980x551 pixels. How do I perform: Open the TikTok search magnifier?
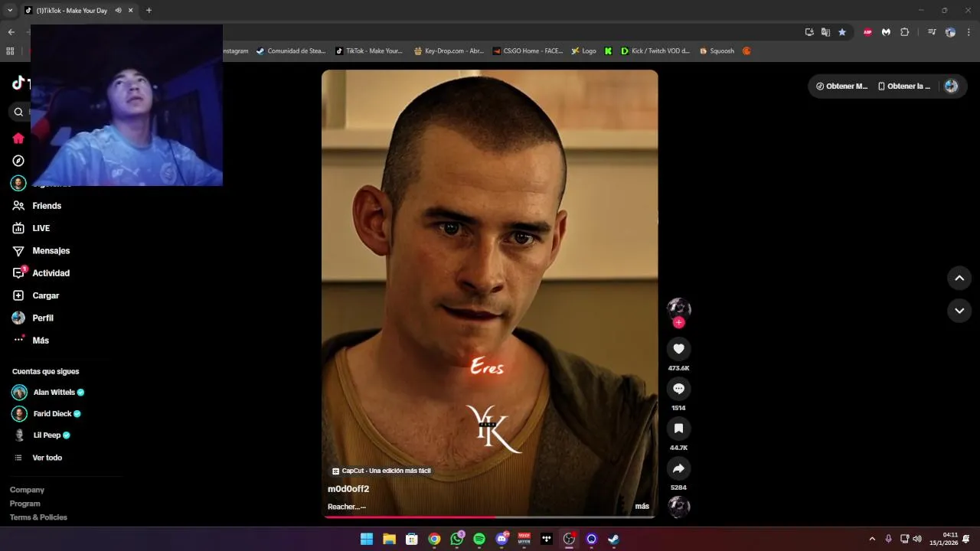(19, 112)
